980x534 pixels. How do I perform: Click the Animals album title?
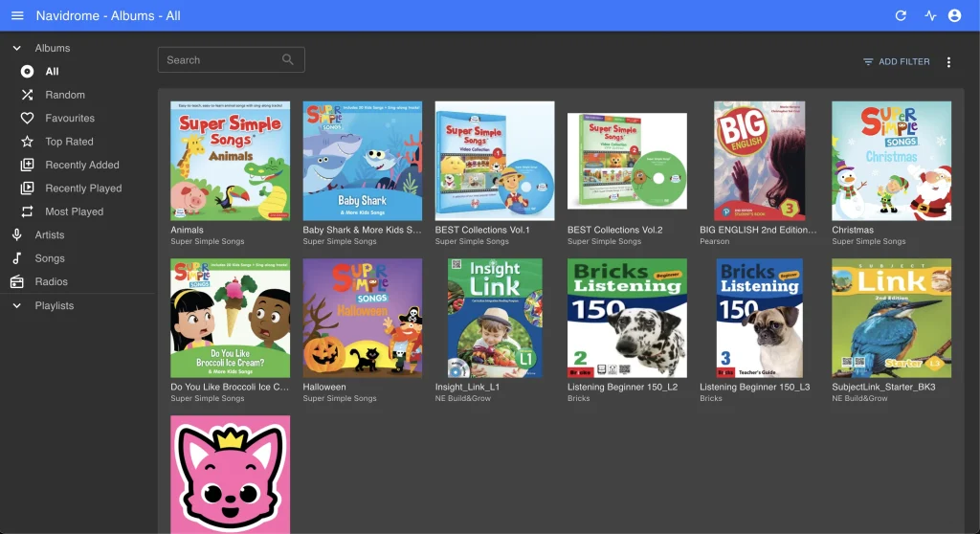click(x=187, y=230)
